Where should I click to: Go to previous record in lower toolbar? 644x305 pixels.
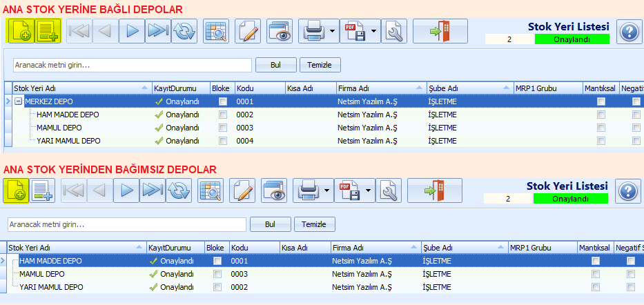100,190
